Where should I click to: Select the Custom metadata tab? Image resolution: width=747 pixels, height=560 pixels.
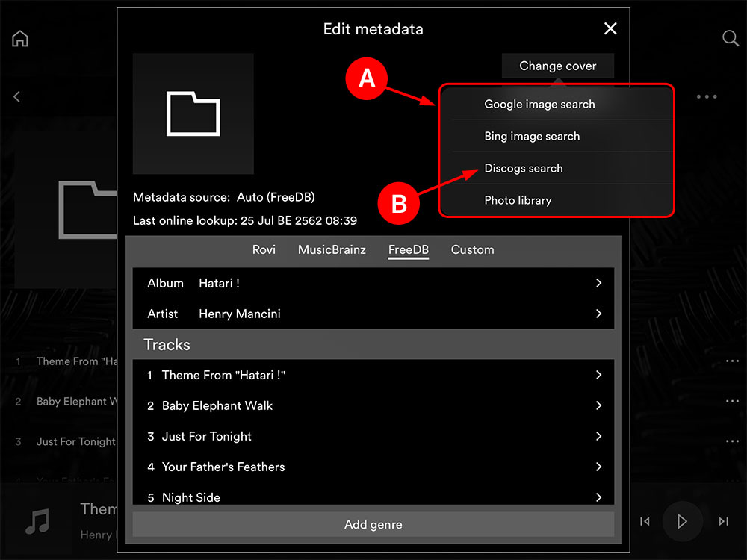472,249
